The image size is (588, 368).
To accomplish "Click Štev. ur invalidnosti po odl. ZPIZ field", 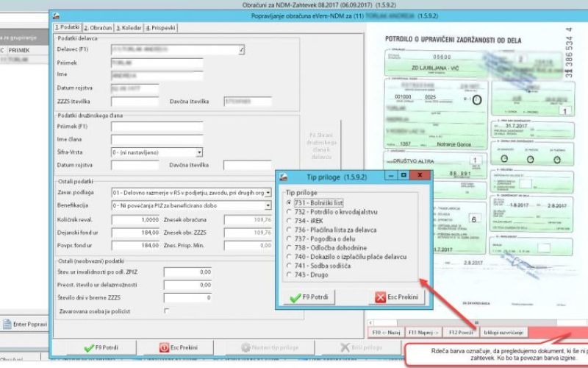I will coord(187,272).
